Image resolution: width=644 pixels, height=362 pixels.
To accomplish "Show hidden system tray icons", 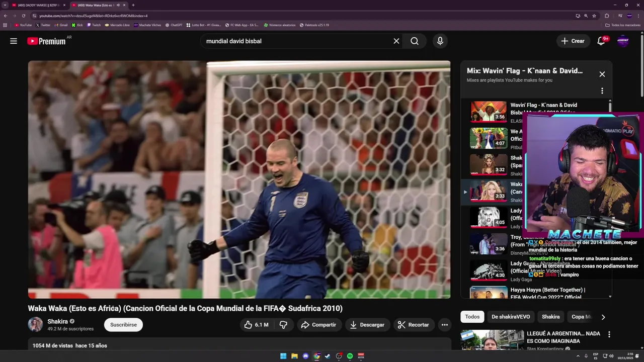I will point(578,356).
